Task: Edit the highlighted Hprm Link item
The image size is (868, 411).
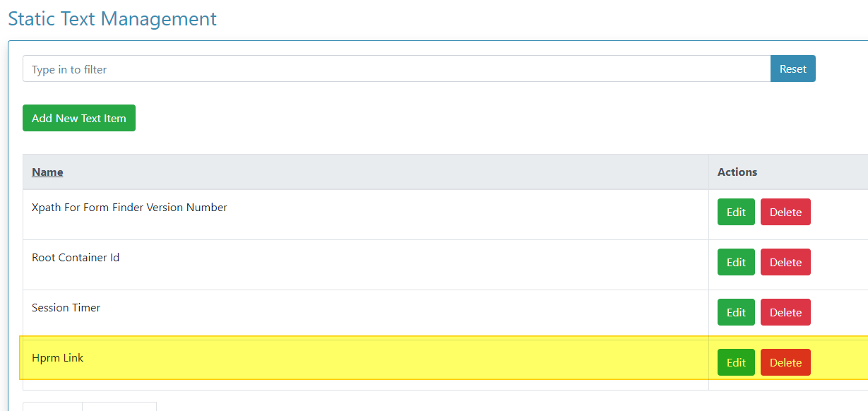Action: (736, 362)
